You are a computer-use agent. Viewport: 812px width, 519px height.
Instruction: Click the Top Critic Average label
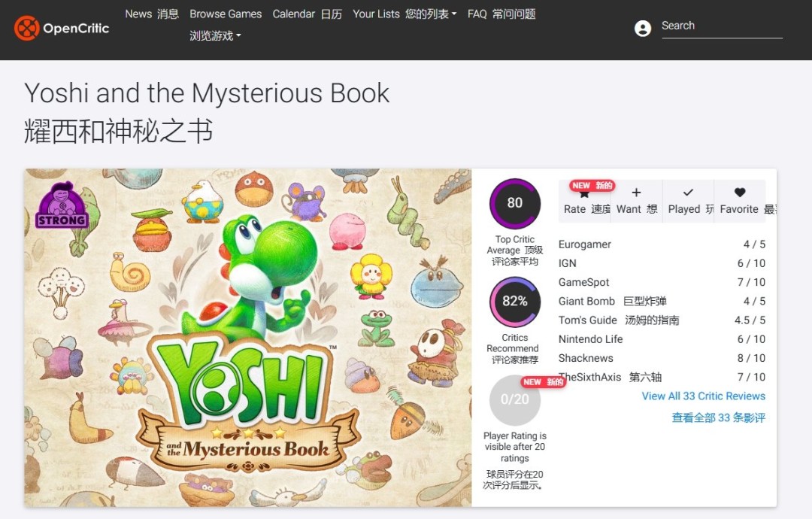[x=515, y=250]
